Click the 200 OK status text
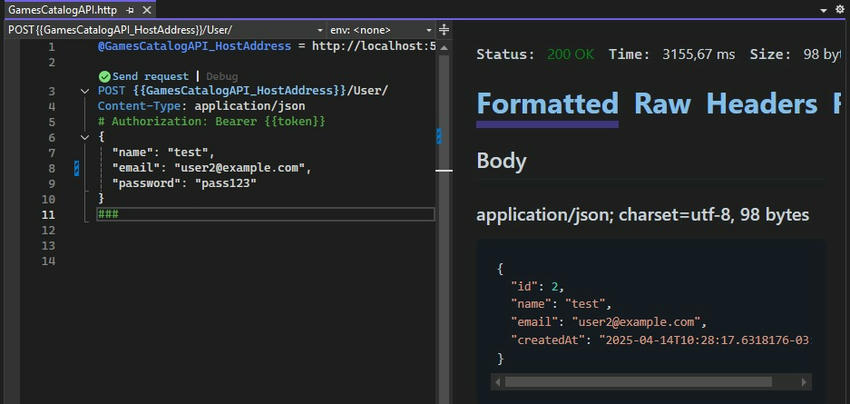The width and height of the screenshot is (850, 404). tap(570, 54)
